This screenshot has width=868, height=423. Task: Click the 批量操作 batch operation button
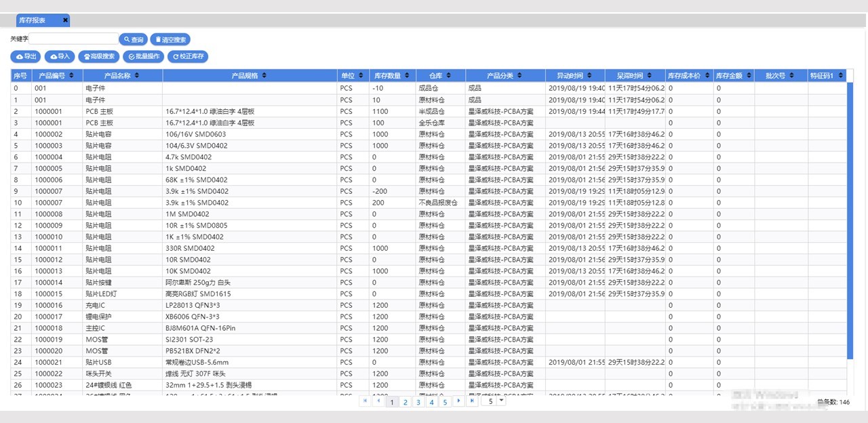143,57
